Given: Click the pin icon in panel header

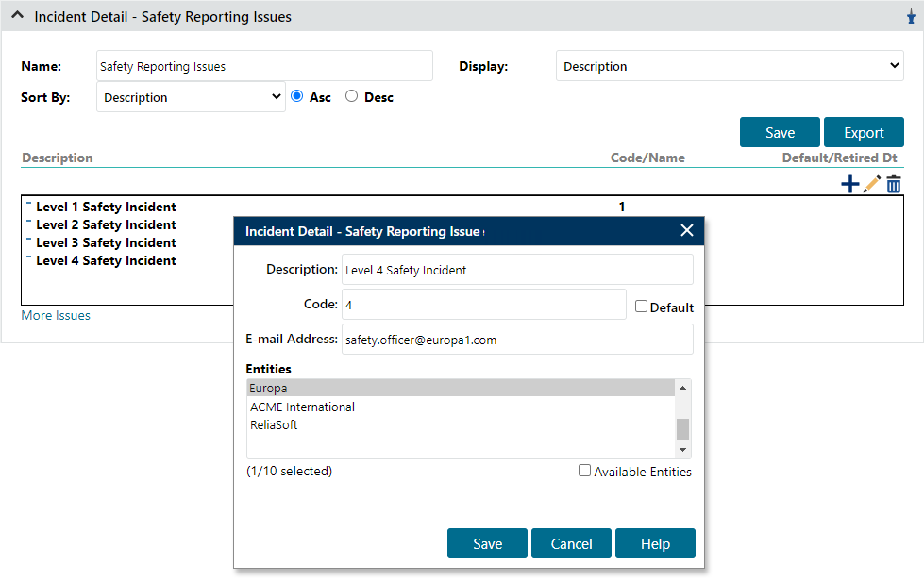Looking at the screenshot, I should tap(911, 17).
